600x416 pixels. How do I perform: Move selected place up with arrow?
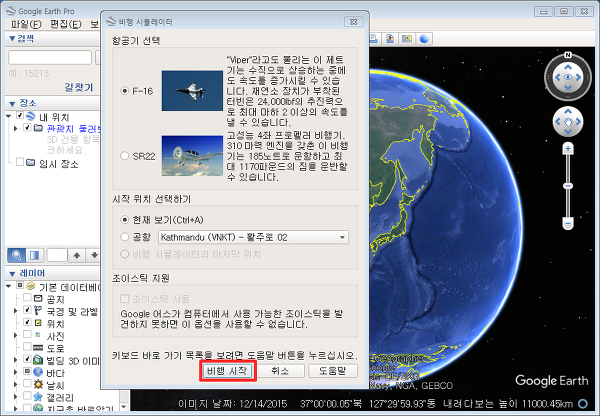pyautogui.click(x=77, y=255)
